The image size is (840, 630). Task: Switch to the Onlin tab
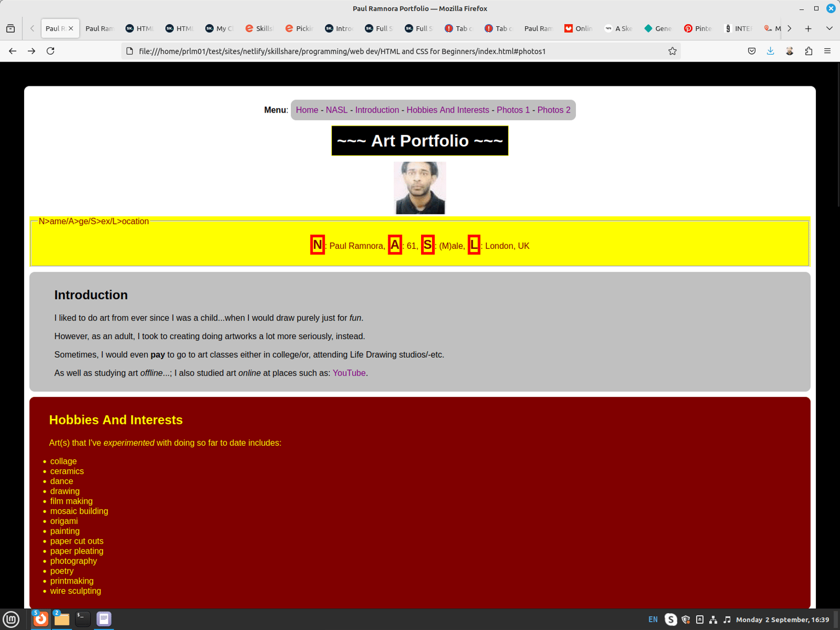[579, 28]
